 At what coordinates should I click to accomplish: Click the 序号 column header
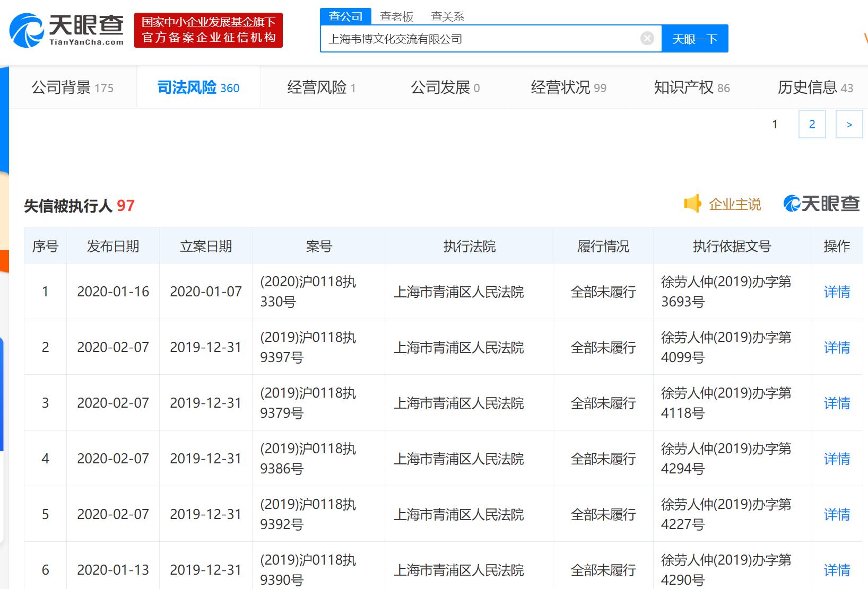45,246
